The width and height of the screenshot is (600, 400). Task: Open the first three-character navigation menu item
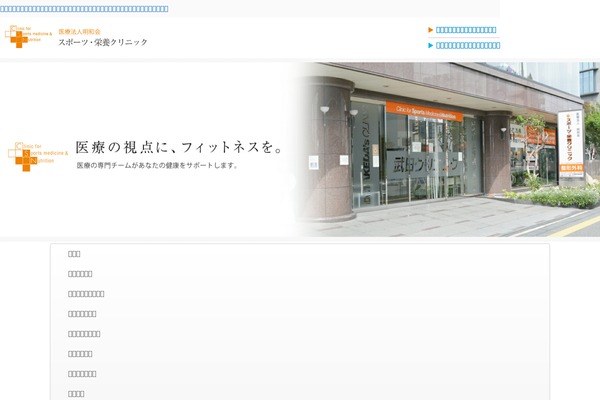74,254
